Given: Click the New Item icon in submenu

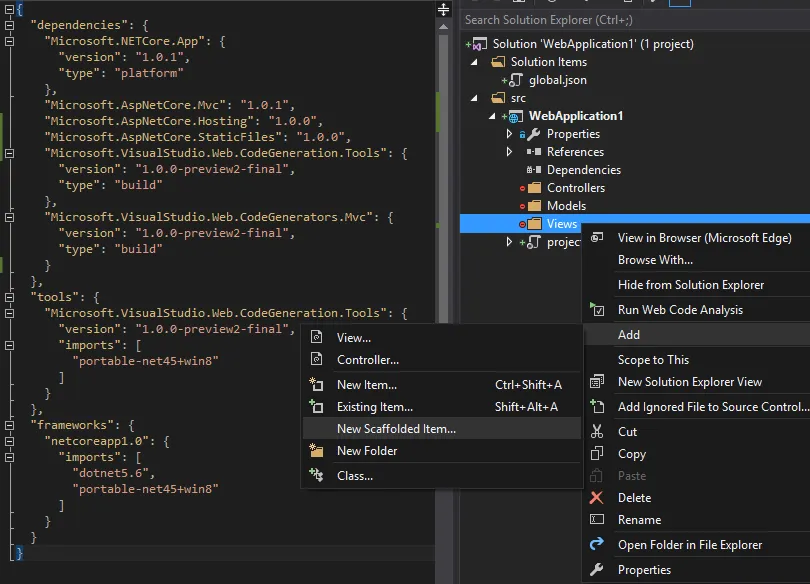Looking at the screenshot, I should click(x=316, y=384).
